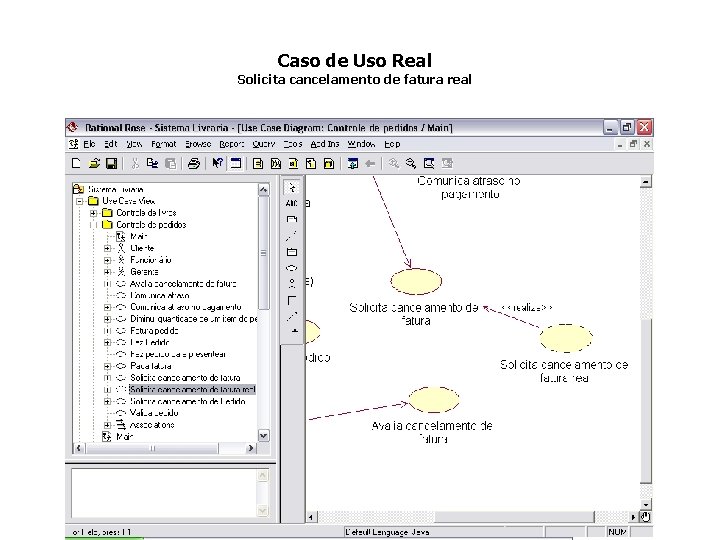Select the arrow selection tool in toolbox
Viewport: 720px width, 540px height.
coord(292,187)
